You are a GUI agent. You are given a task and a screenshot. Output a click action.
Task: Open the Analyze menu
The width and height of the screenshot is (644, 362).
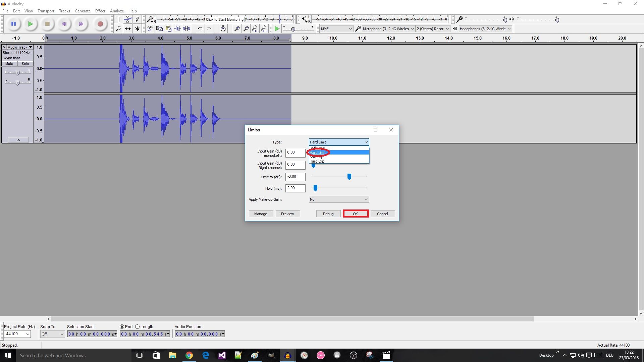(x=117, y=11)
